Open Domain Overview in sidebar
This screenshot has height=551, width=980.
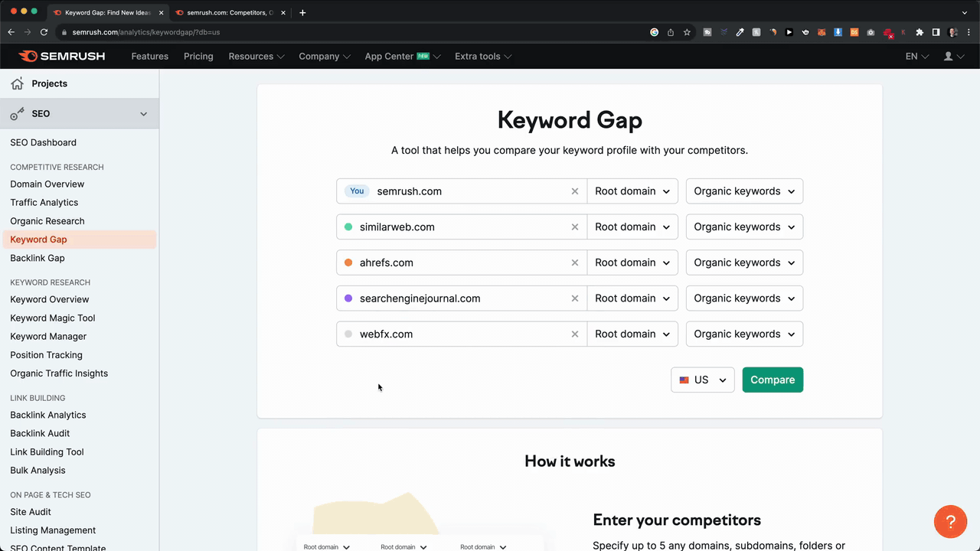tap(47, 184)
